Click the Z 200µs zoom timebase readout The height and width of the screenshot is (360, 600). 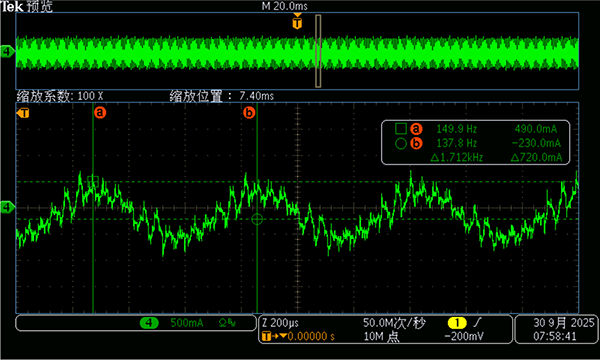[280, 323]
